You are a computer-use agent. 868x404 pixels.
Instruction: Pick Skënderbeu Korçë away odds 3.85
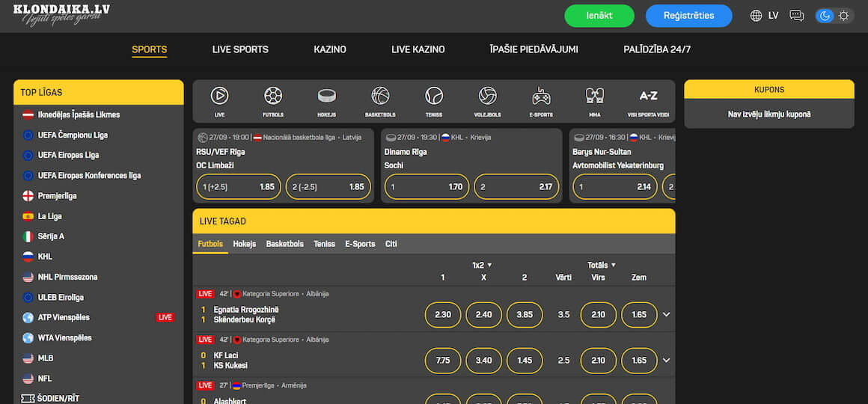(x=525, y=314)
